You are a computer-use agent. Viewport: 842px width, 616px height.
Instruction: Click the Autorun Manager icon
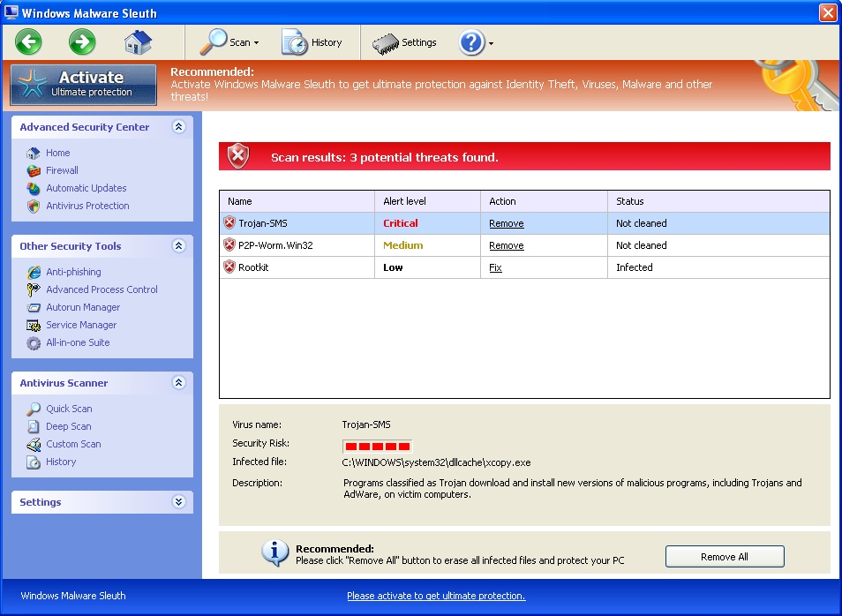pyautogui.click(x=34, y=308)
